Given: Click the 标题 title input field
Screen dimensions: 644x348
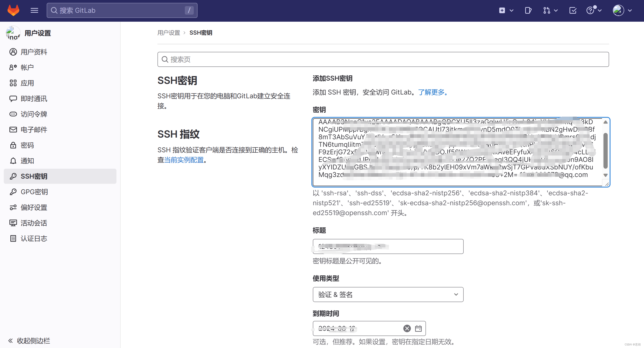Looking at the screenshot, I should tap(388, 247).
